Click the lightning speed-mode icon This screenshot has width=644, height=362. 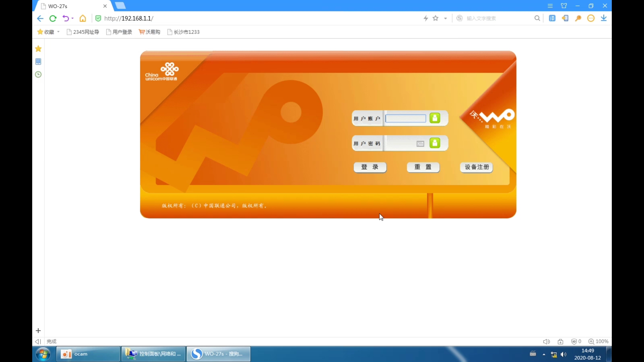(426, 18)
